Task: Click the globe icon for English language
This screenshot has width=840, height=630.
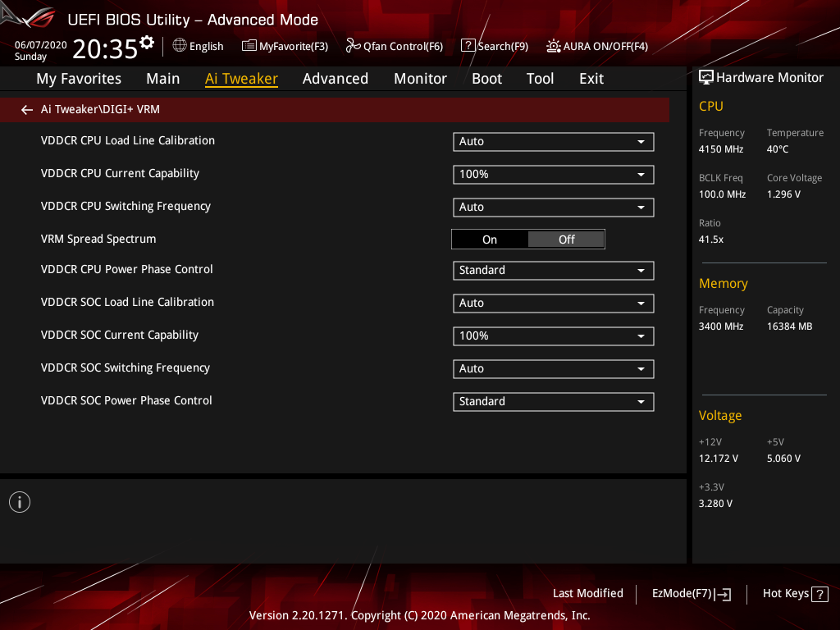Action: [x=180, y=46]
